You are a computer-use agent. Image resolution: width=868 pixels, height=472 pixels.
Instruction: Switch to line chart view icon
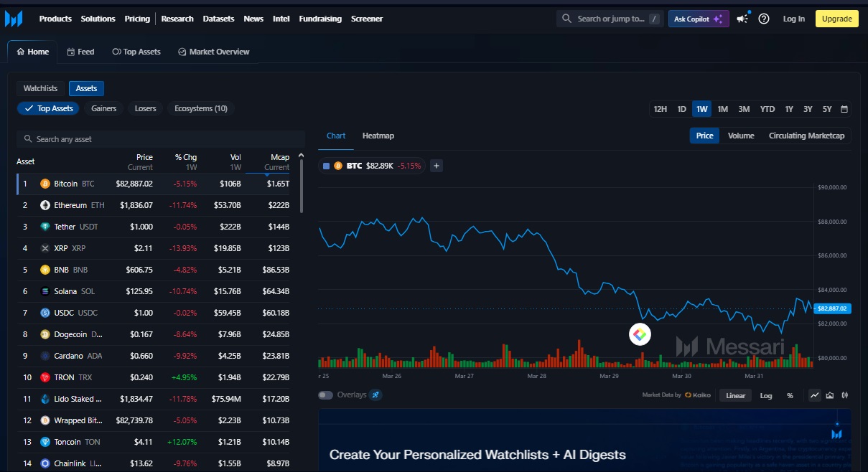point(815,395)
